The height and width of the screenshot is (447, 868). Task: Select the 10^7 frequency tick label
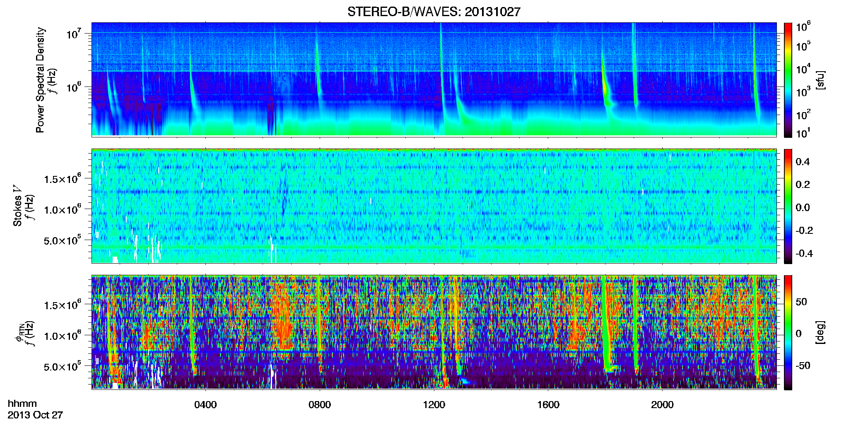[x=74, y=34]
